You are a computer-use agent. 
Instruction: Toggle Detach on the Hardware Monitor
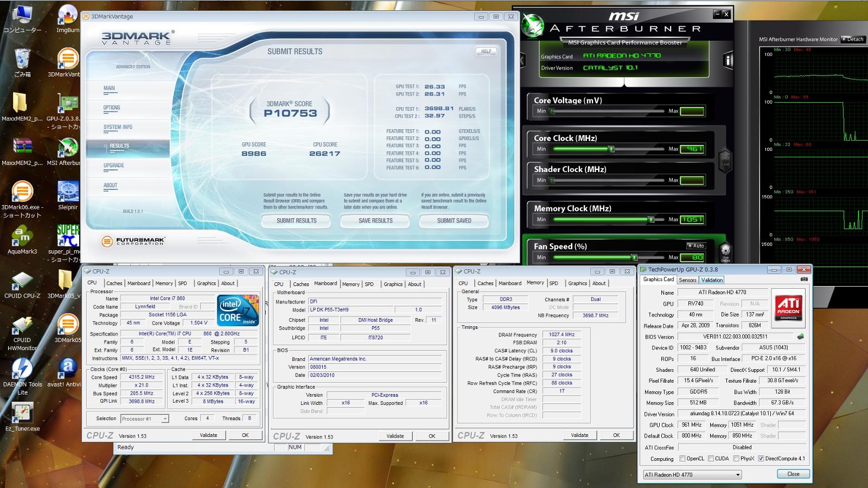[x=852, y=39]
